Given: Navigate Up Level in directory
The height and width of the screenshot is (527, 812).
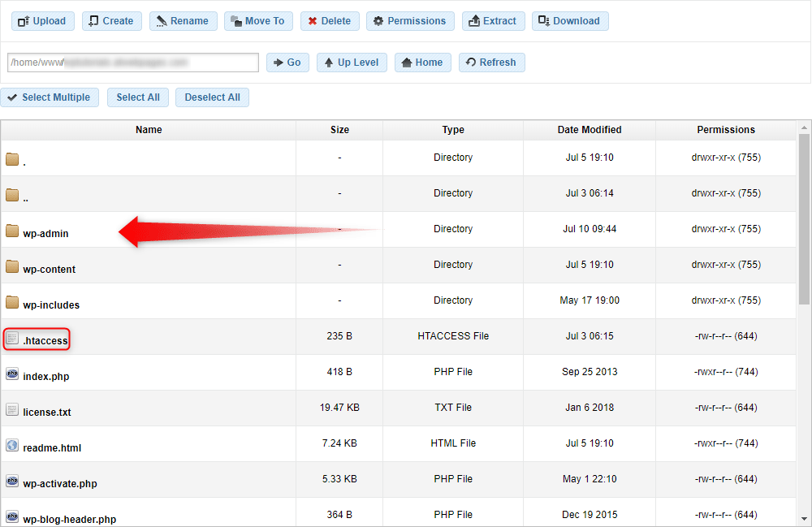Looking at the screenshot, I should pos(352,63).
